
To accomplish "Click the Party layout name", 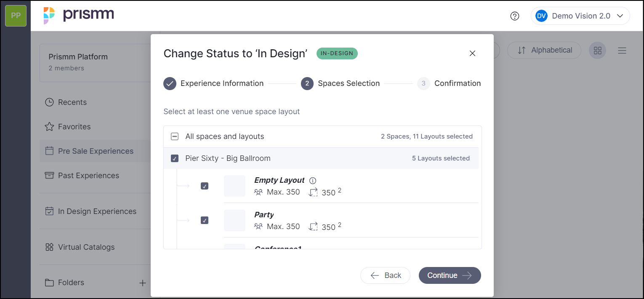I will click(x=264, y=215).
